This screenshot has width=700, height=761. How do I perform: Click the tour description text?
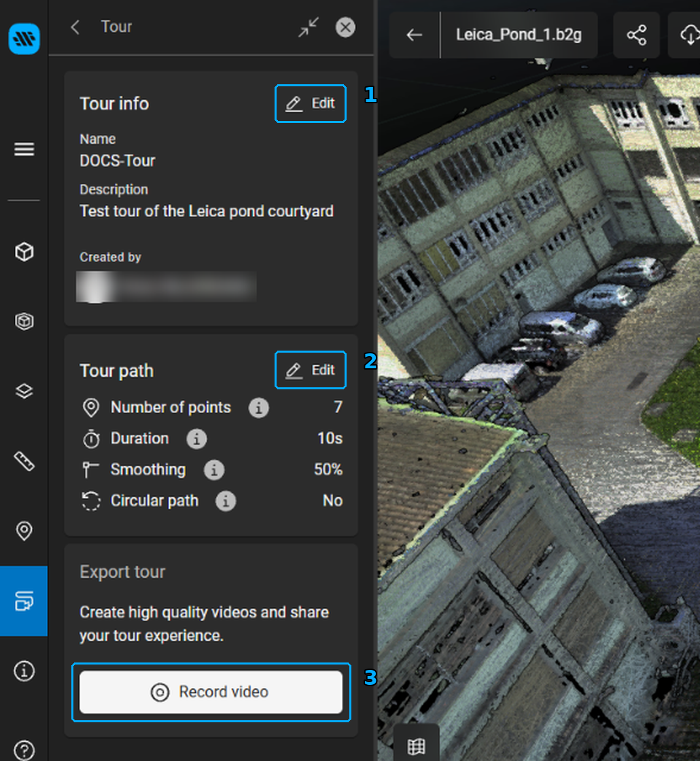pos(207,211)
